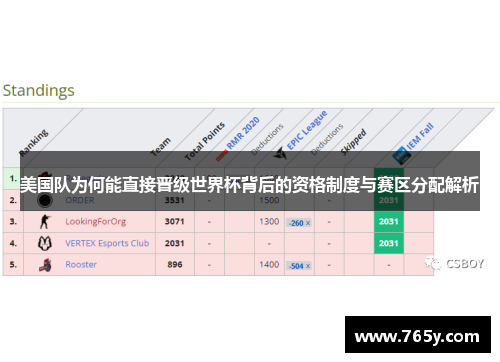
Task: Select Rooster EPIC League 1400 cell
Action: (x=269, y=265)
